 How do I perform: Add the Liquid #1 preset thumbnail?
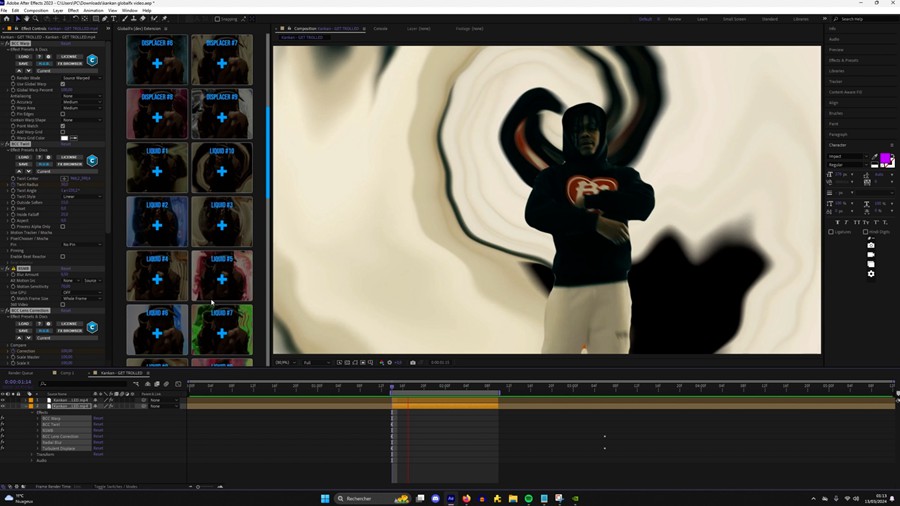(x=157, y=171)
